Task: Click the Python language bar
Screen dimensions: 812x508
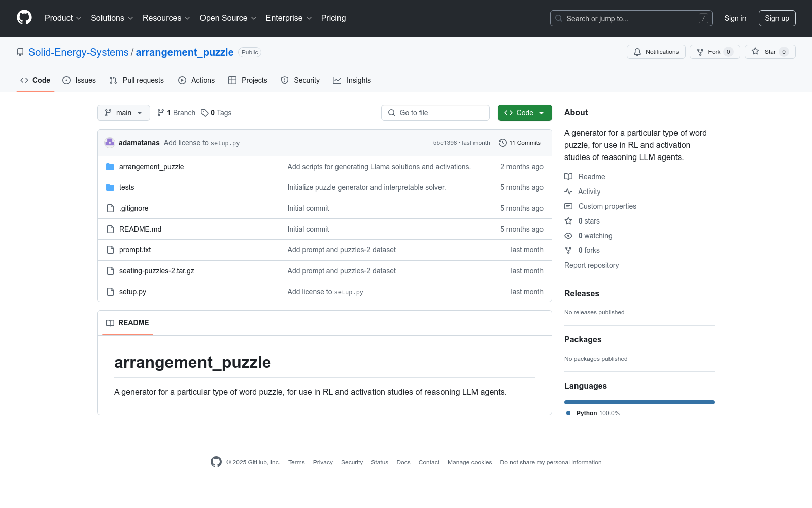Action: pyautogui.click(x=639, y=402)
